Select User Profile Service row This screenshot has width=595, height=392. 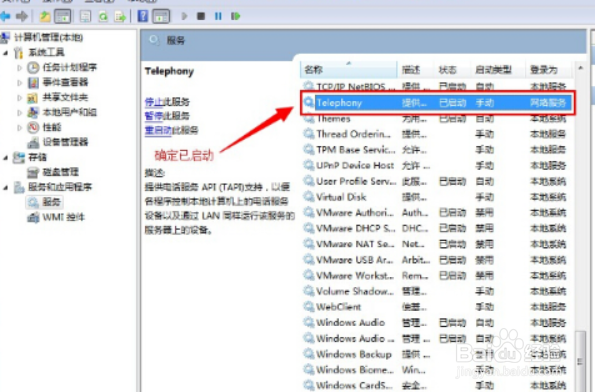[x=436, y=181]
